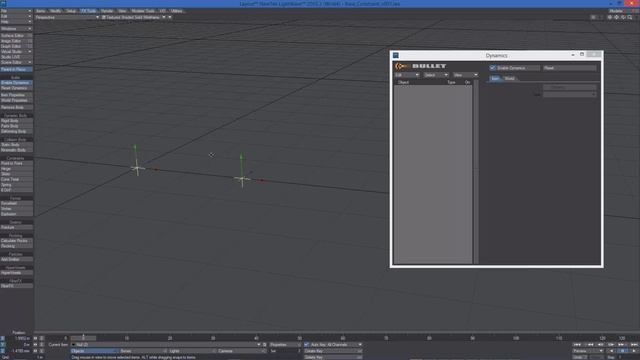
Task: Select Objects edit mode button
Action: click(x=94, y=351)
